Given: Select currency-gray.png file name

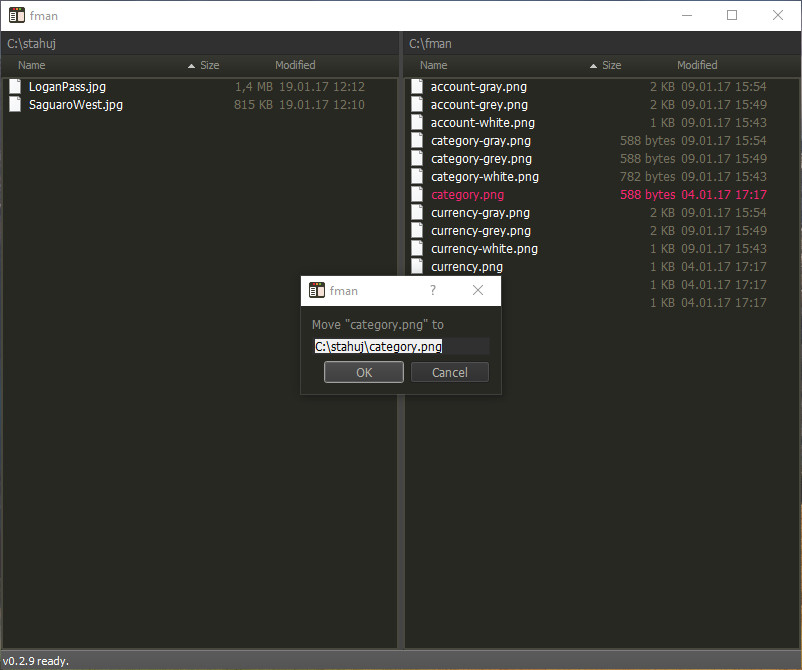Looking at the screenshot, I should point(480,213).
